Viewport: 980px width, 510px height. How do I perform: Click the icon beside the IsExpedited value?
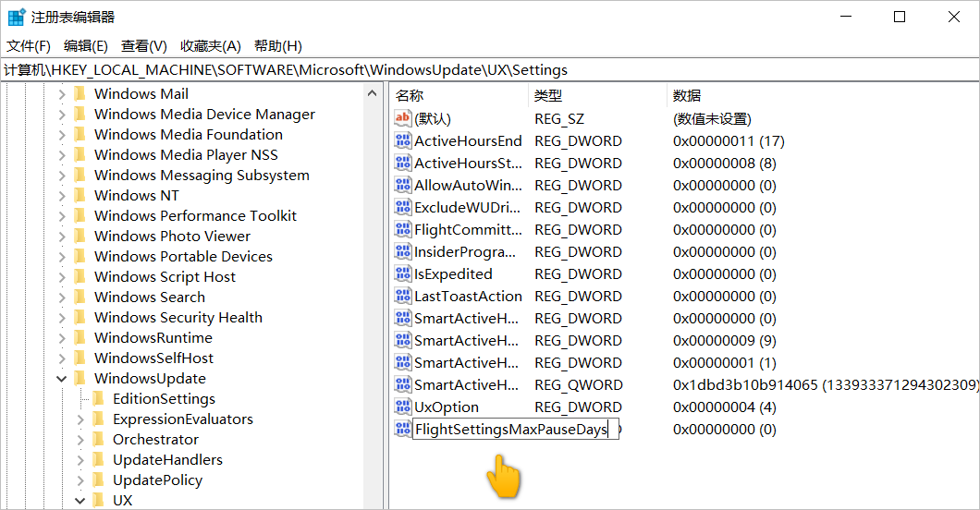(x=402, y=274)
